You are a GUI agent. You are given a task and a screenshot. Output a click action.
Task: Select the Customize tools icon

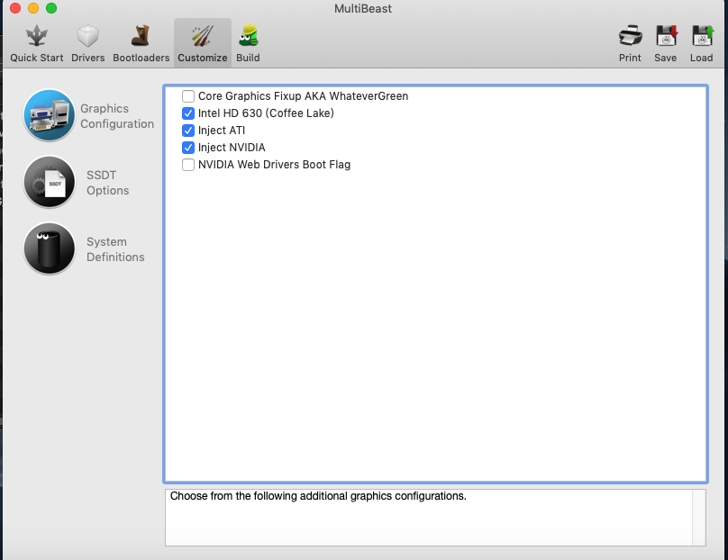(203, 36)
